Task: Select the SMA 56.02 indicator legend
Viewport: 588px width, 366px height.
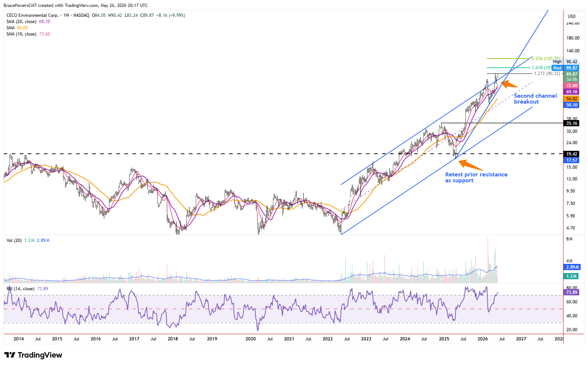Action: point(17,28)
